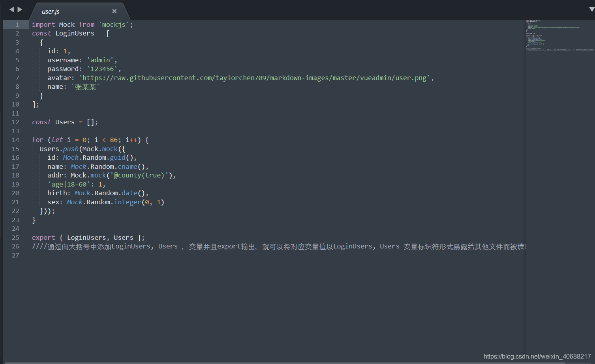The width and height of the screenshot is (595, 364).
Task: Click the back navigation arrow
Action: [12, 9]
